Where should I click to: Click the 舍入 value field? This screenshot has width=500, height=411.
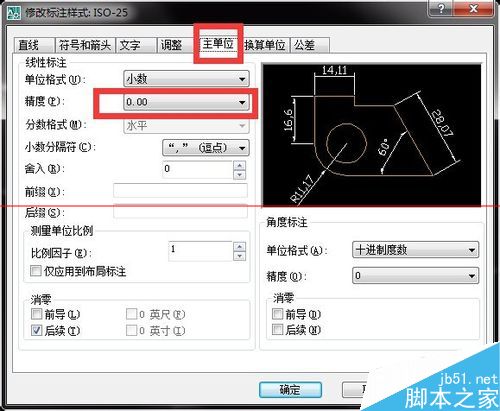click(x=198, y=169)
